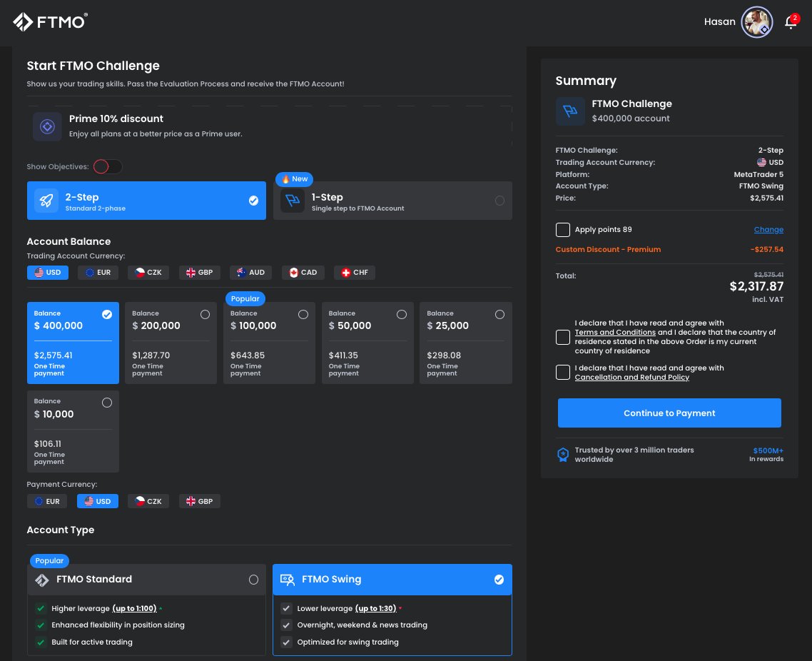Viewport: 812px width, 661px height.
Task: Click the MetaTrader 5 platform value
Action: (x=758, y=175)
